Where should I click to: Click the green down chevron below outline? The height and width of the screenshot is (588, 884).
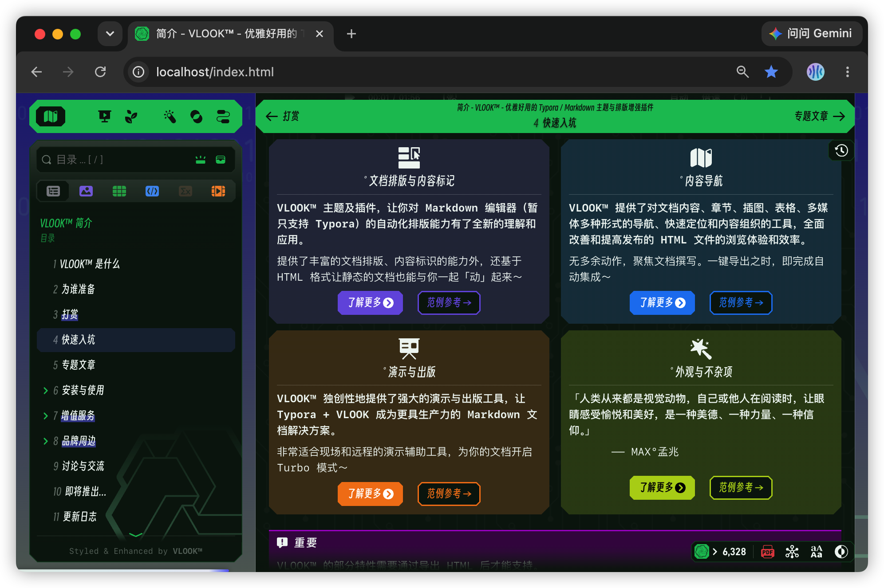pos(135,535)
